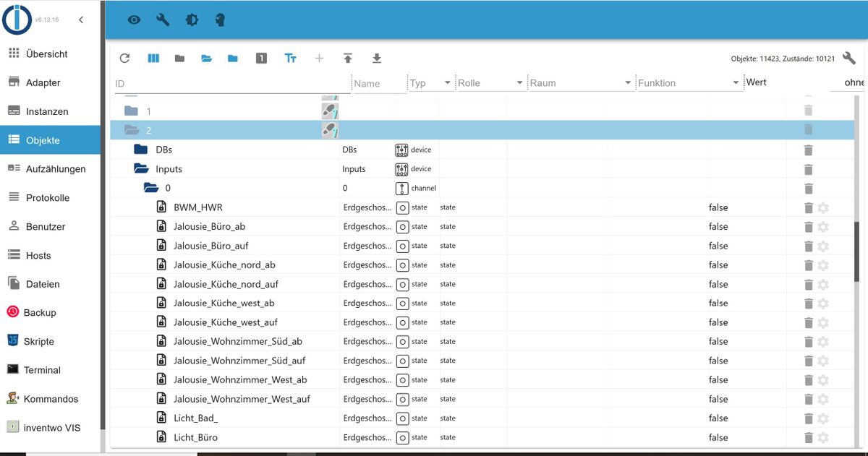This screenshot has width=868, height=456.
Task: Open Adapter page in sidebar
Action: pyautogui.click(x=49, y=82)
